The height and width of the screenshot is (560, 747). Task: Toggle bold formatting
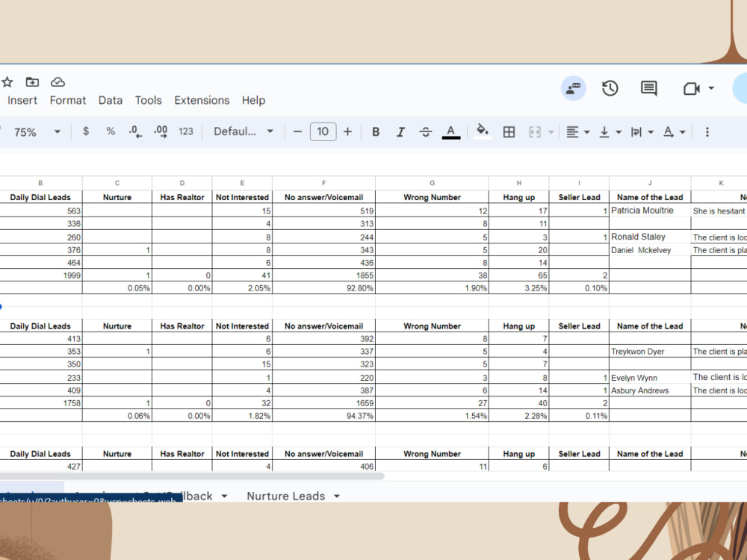point(376,131)
